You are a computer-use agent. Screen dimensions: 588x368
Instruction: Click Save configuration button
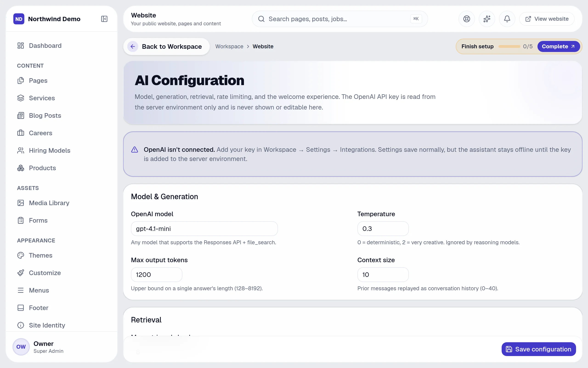coord(539,349)
